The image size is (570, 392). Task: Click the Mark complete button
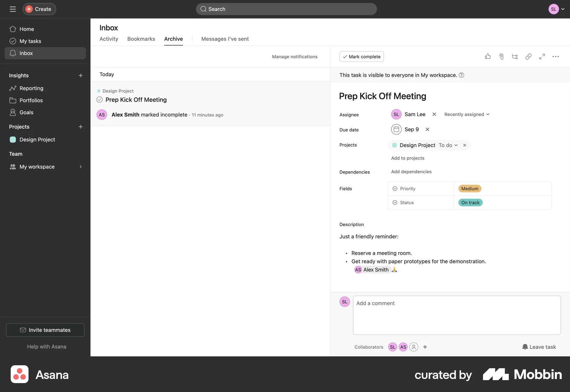coord(361,56)
